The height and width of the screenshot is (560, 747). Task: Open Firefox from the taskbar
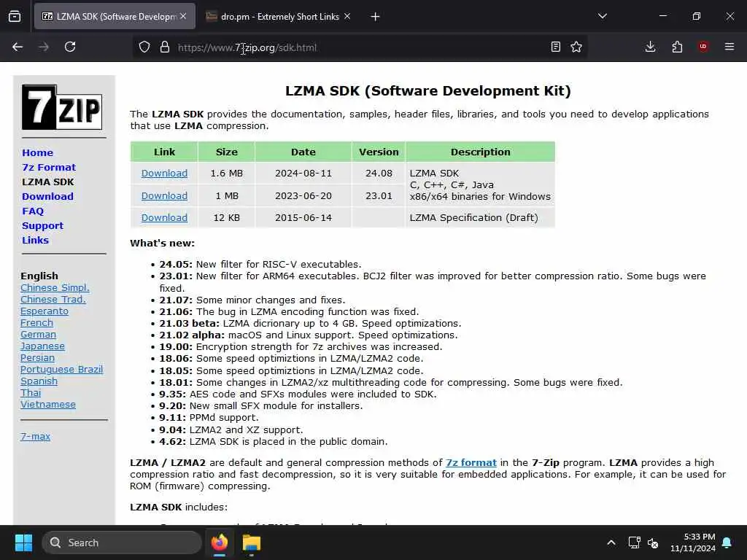[220, 542]
